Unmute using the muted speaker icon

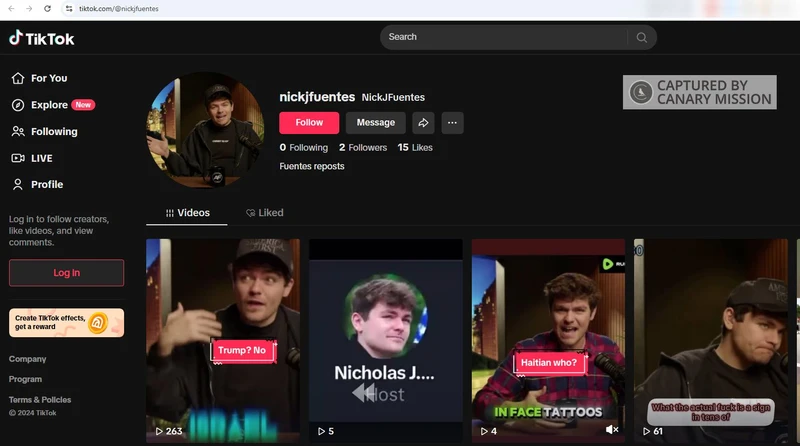click(612, 430)
